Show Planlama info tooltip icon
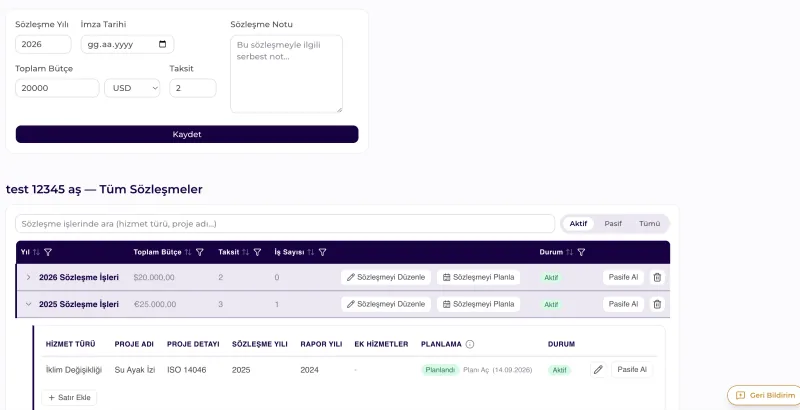The height and width of the screenshot is (410, 800). click(x=470, y=344)
